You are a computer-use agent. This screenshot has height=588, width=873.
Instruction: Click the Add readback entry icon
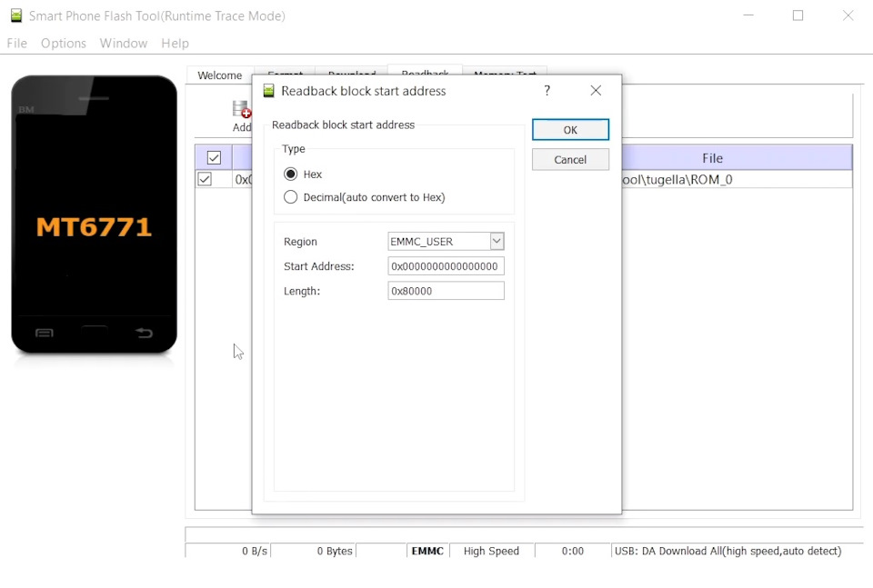(x=242, y=109)
